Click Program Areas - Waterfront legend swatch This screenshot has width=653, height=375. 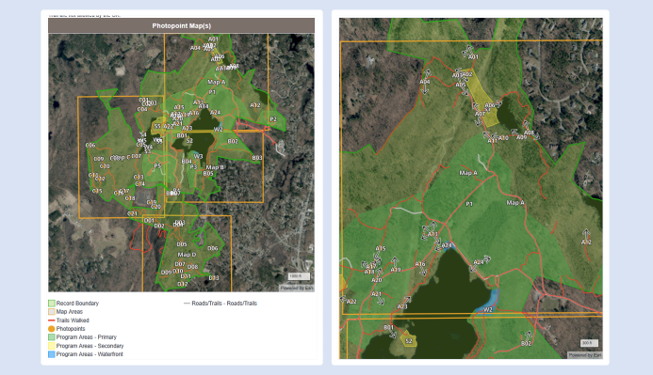51,354
